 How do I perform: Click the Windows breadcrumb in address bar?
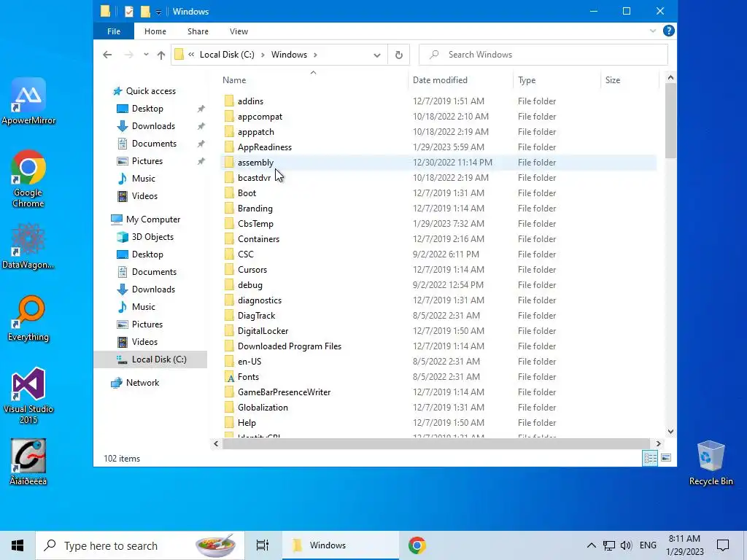[x=289, y=55]
